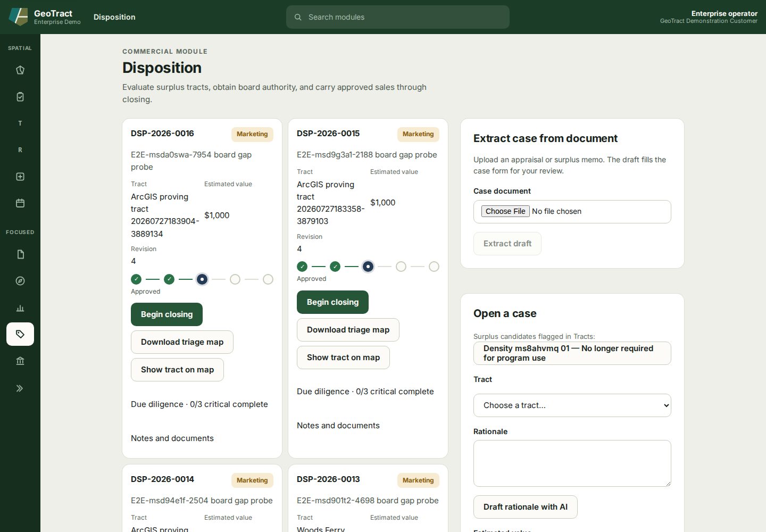The width and height of the screenshot is (766, 532).
Task: Download triage map for DSP-2026-0015
Action: (348, 330)
